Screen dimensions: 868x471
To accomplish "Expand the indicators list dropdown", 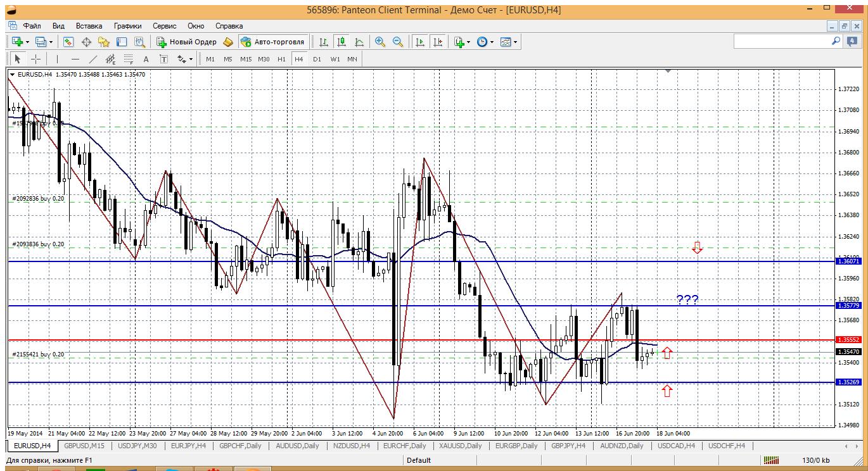I will 468,42.
